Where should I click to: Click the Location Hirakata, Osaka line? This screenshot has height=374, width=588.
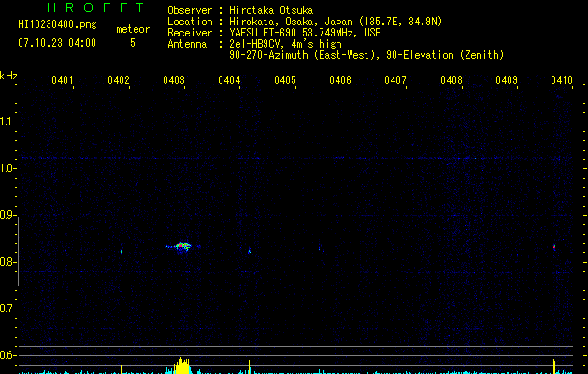point(305,22)
